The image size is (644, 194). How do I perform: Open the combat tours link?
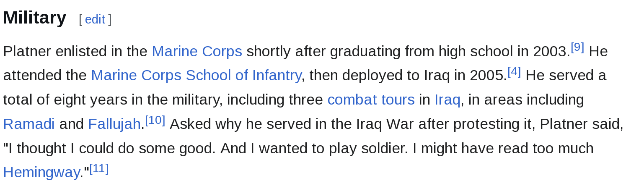pos(371,100)
